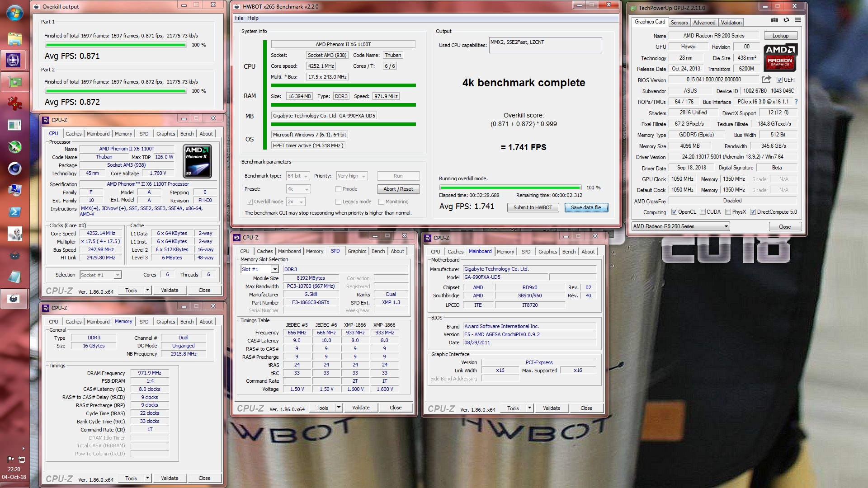The width and height of the screenshot is (868, 488).
Task: Open the Overkill mode 2x dropdown
Action: tap(296, 202)
